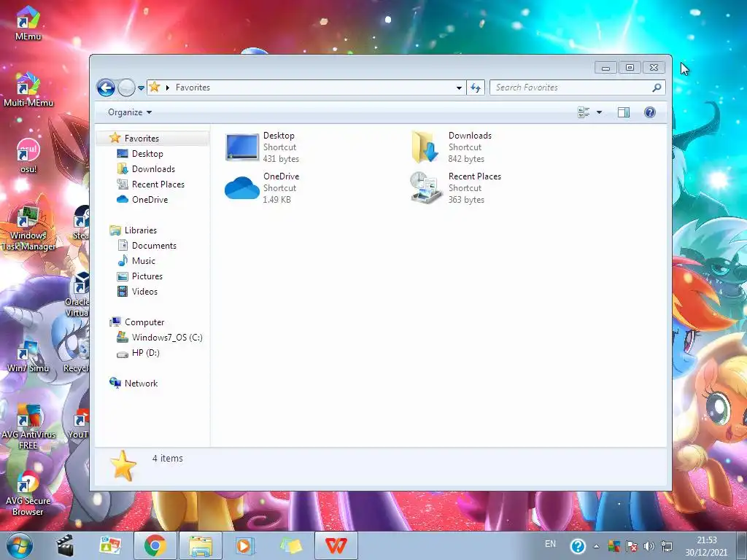Click the Win7 Simu desktop shortcut
The image size is (747, 560).
[x=28, y=355]
